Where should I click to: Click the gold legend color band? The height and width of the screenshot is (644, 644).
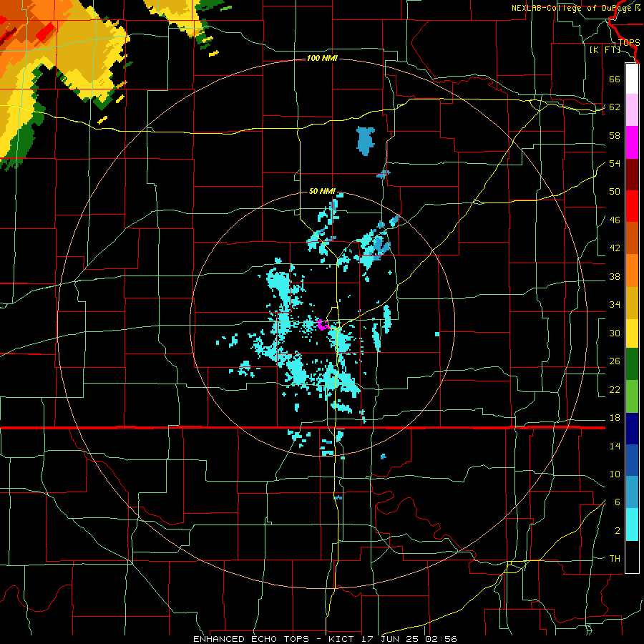tap(632, 303)
